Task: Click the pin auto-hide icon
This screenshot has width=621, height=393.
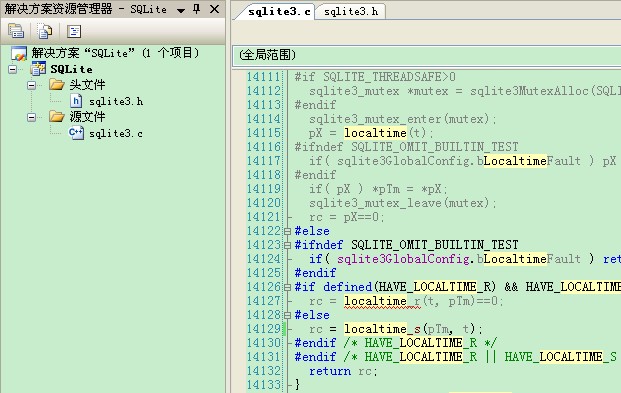Action: click(x=197, y=9)
